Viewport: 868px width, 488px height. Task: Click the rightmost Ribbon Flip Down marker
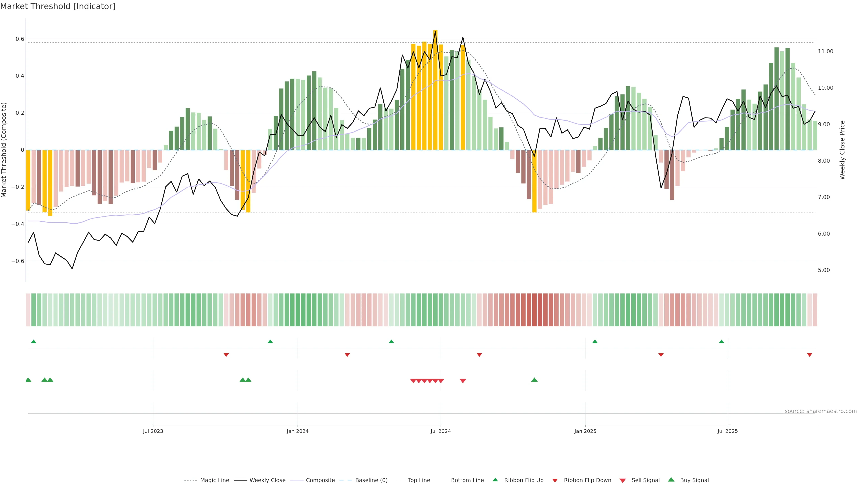[x=809, y=355]
